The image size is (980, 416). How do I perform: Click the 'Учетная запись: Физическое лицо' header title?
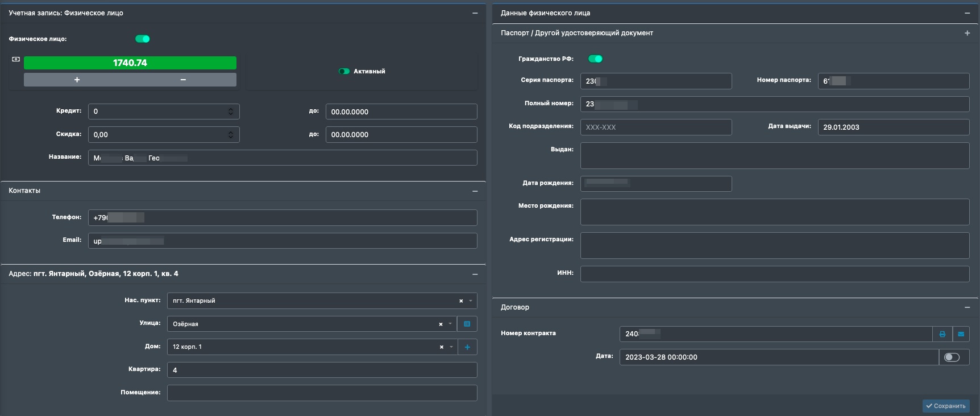click(x=66, y=13)
